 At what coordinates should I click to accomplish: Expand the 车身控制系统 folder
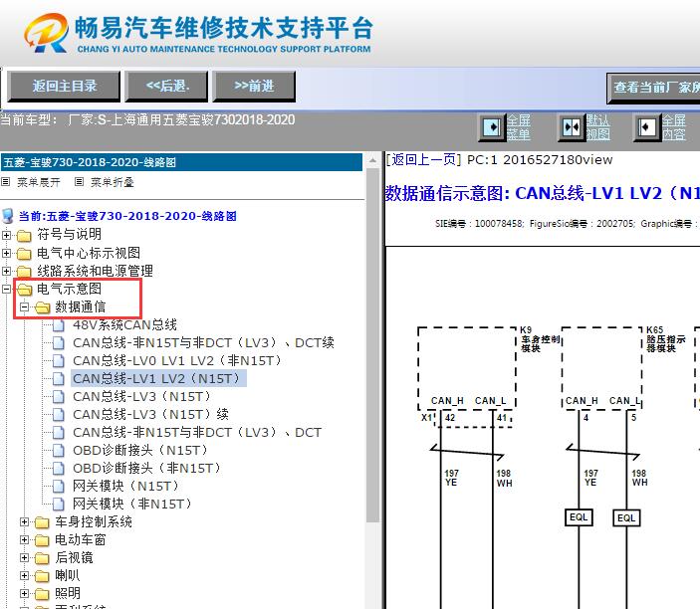pos(25,522)
